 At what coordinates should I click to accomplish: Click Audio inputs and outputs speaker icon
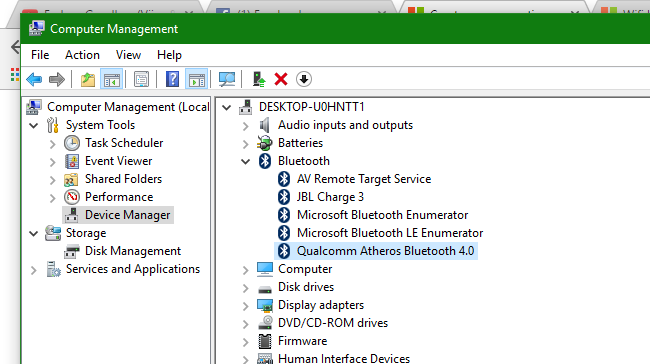click(x=264, y=125)
